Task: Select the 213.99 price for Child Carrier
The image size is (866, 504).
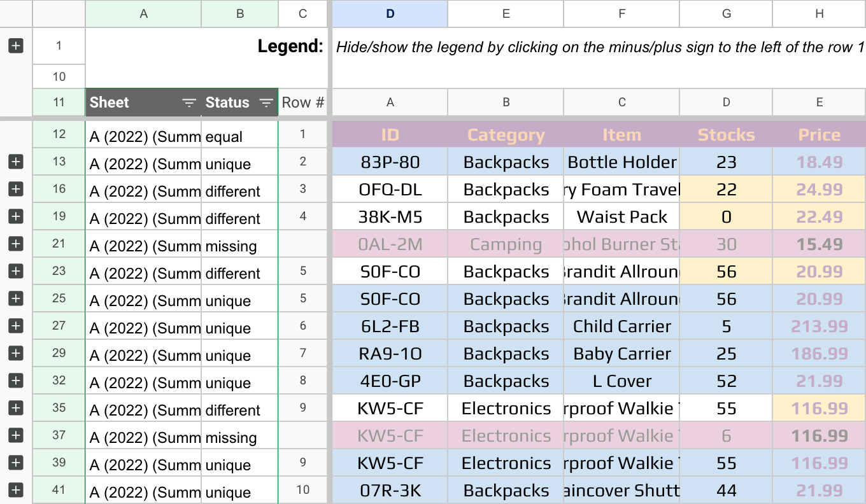Action: [x=819, y=326]
